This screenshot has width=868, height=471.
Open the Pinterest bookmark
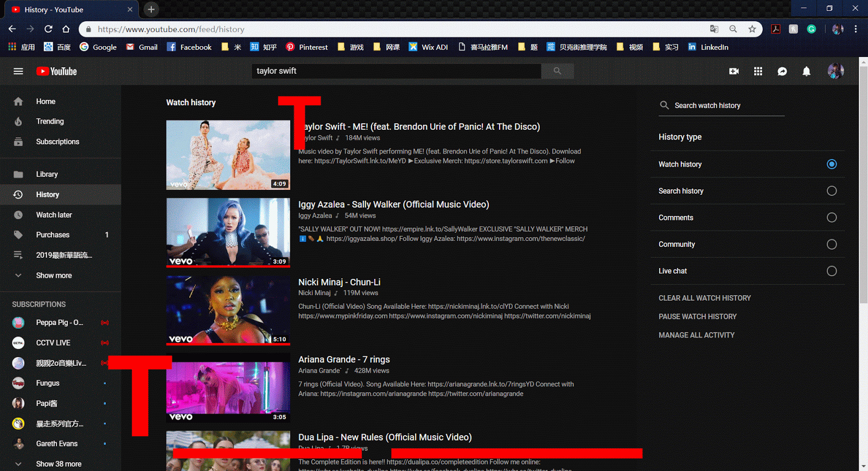coord(307,47)
